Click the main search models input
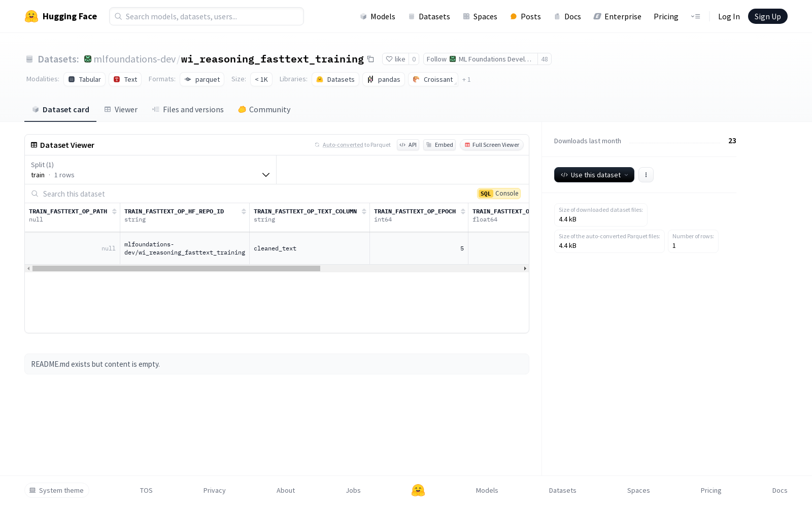Image resolution: width=812 pixels, height=508 pixels. point(207,16)
